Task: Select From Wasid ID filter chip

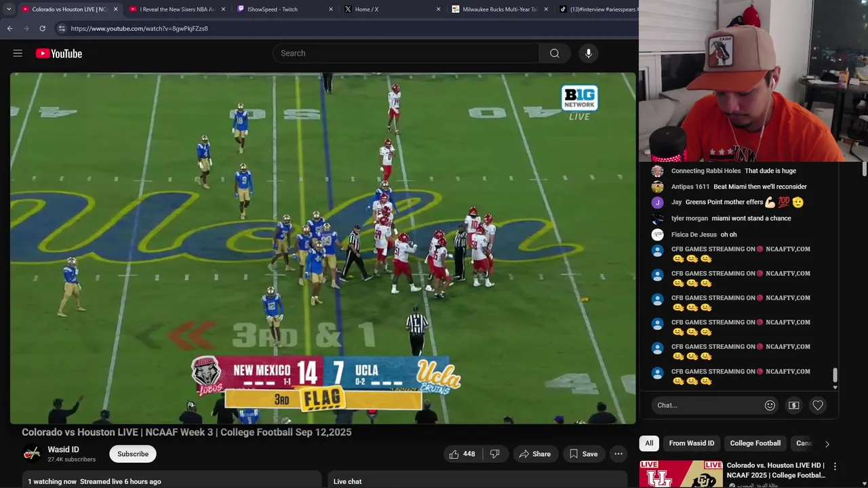Action: (692, 443)
